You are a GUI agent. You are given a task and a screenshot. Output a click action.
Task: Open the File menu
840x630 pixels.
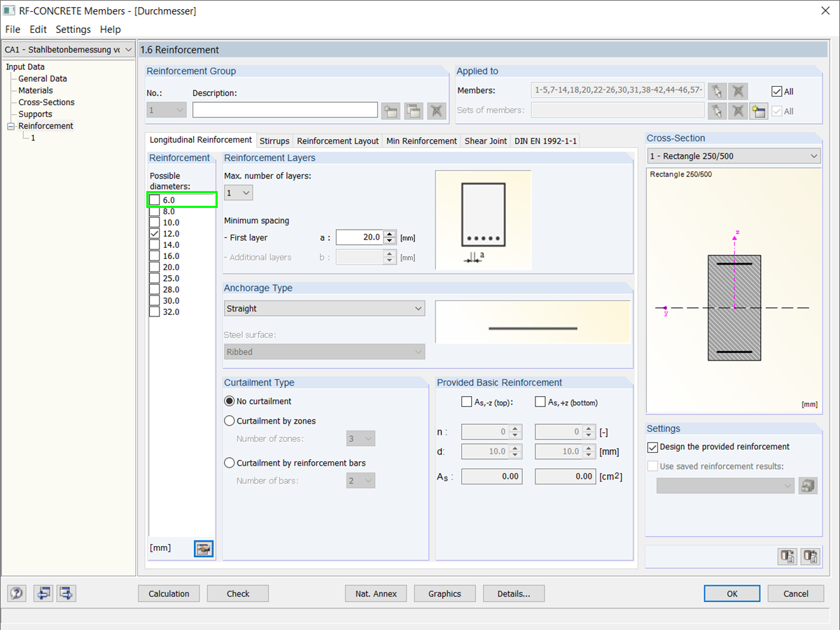click(13, 29)
